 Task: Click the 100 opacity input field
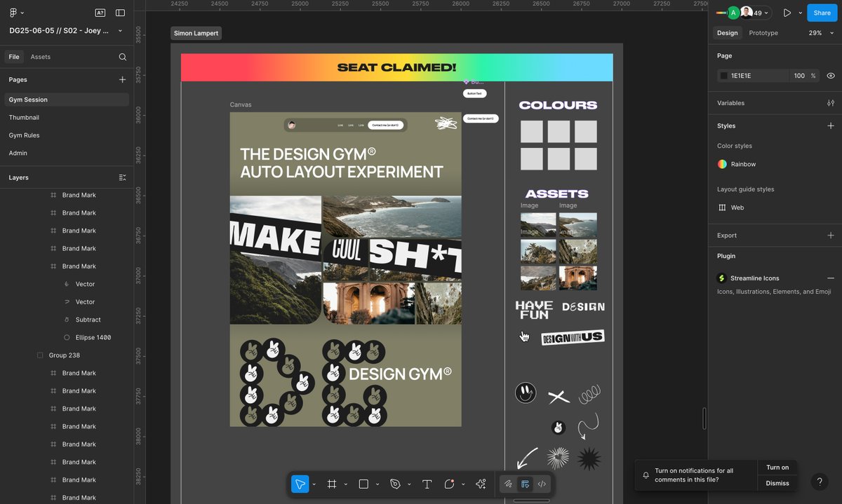tap(799, 76)
